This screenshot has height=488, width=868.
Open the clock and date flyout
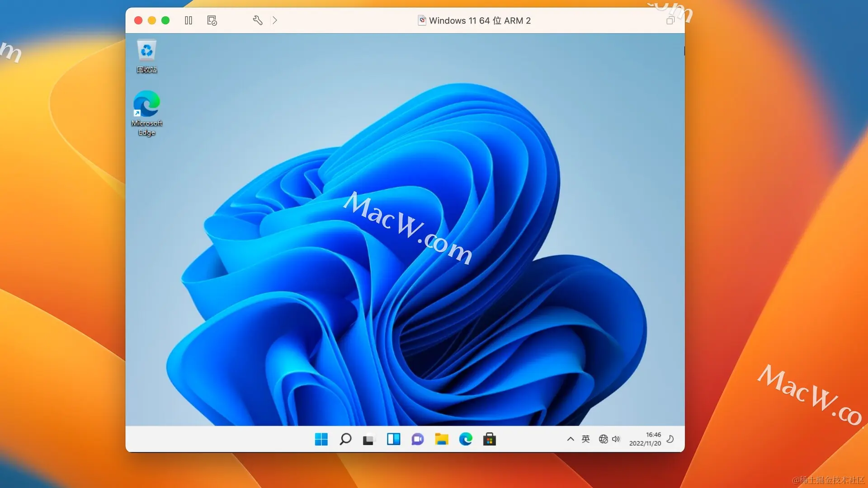point(645,439)
